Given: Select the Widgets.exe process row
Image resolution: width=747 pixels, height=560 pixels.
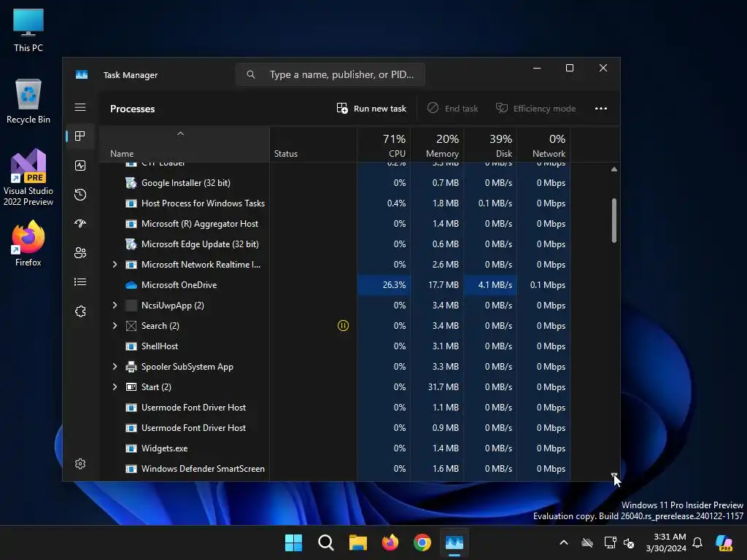Looking at the screenshot, I should (x=334, y=448).
